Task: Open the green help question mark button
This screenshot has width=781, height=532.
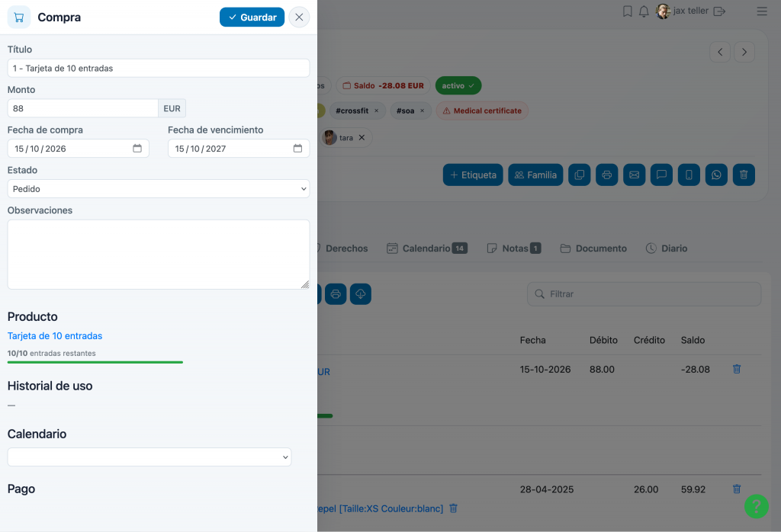Action: pos(757,506)
